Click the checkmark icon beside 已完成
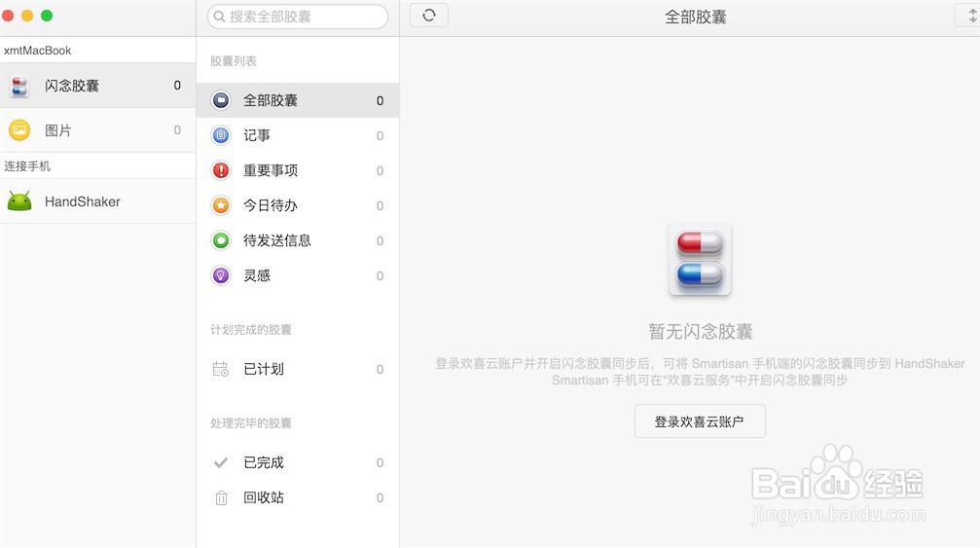The width and height of the screenshot is (980, 548). (221, 463)
